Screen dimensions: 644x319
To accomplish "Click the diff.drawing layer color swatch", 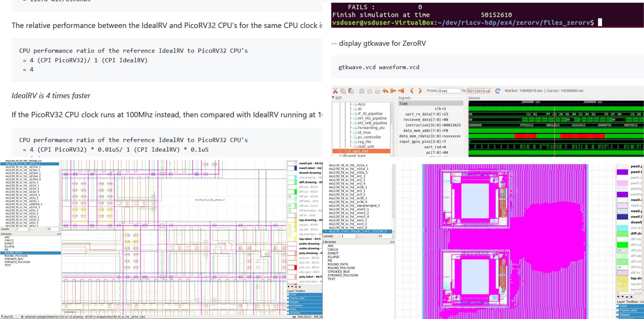I will click(x=292, y=182).
